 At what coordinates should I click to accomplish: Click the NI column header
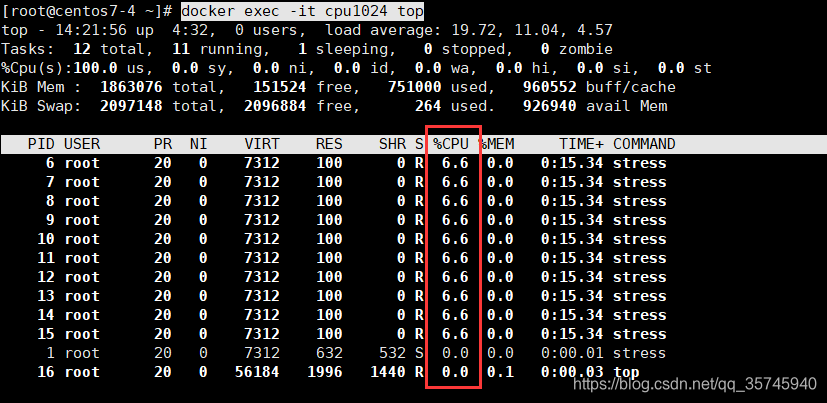(199, 144)
